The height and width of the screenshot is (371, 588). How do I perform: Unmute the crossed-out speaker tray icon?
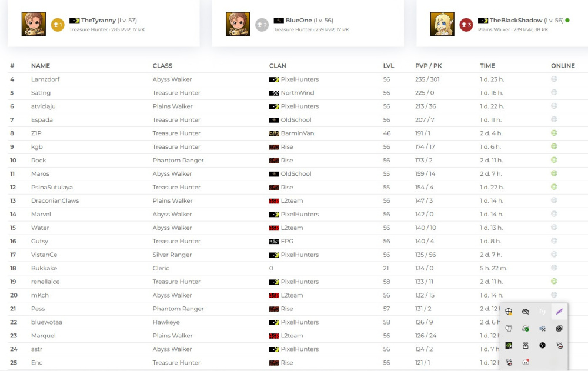[x=542, y=328]
